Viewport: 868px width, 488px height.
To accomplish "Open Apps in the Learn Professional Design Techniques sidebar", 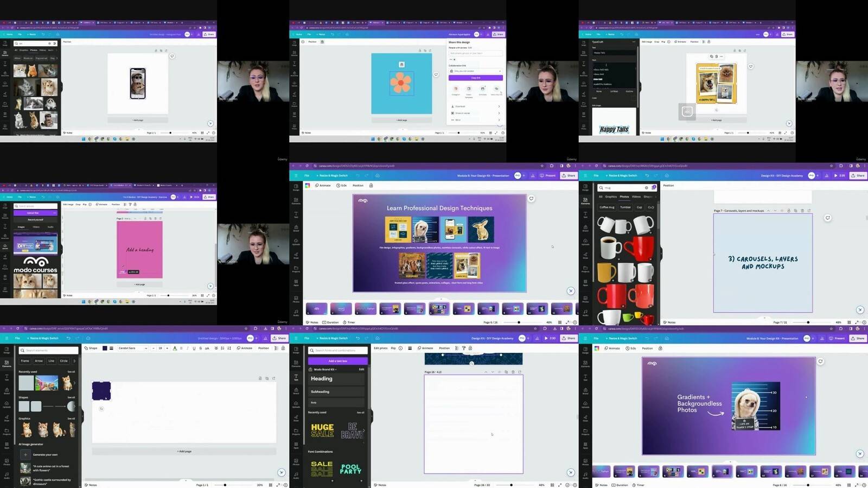I will click(x=296, y=283).
